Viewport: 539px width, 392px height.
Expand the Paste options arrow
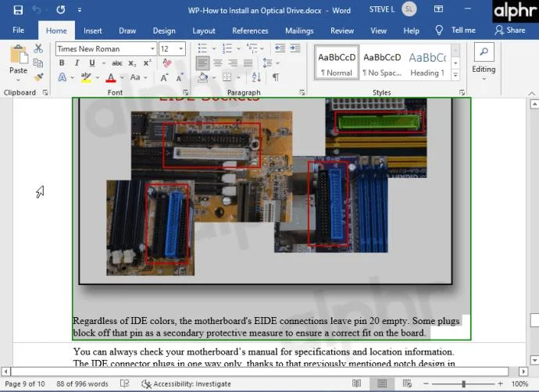click(18, 80)
